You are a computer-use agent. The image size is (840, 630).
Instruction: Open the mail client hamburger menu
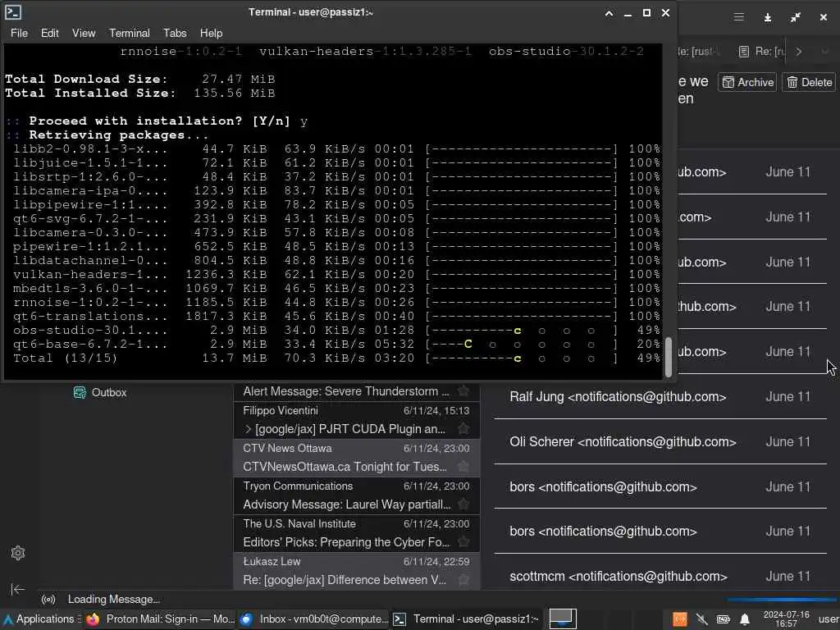click(739, 17)
